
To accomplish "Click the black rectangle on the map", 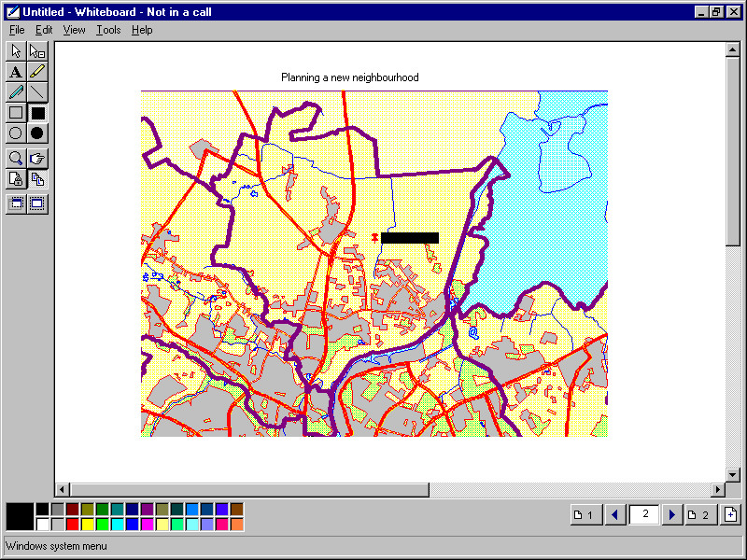I will [x=410, y=238].
